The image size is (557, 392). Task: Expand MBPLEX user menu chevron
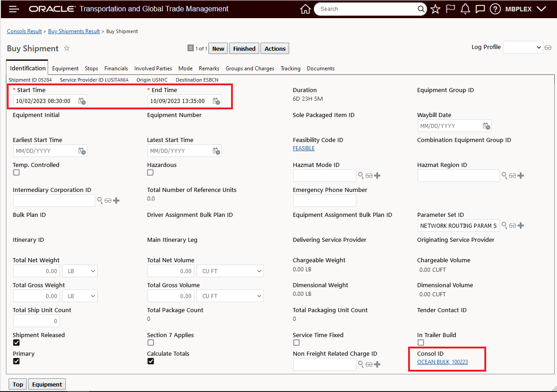tap(541, 9)
